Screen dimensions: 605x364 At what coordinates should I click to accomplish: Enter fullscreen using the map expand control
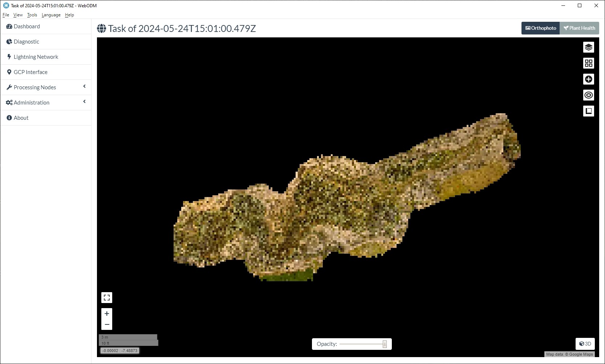click(x=107, y=298)
